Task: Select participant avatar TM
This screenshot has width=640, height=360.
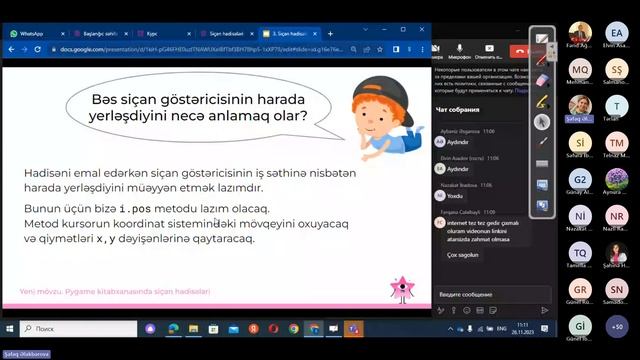Action: coord(617,143)
